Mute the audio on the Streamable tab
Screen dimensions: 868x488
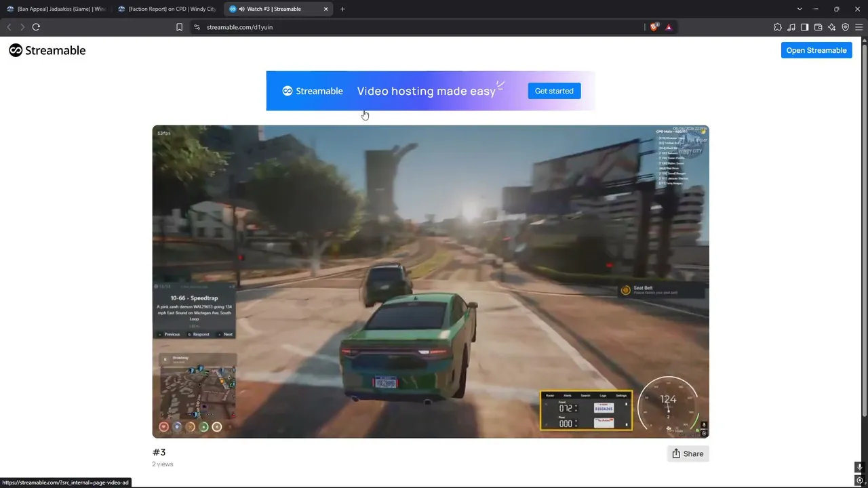coord(241,9)
